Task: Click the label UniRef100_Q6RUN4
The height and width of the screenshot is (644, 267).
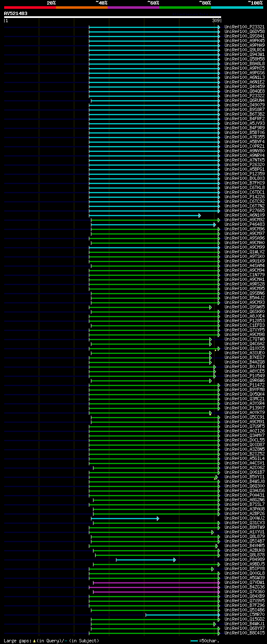Action: (244, 100)
